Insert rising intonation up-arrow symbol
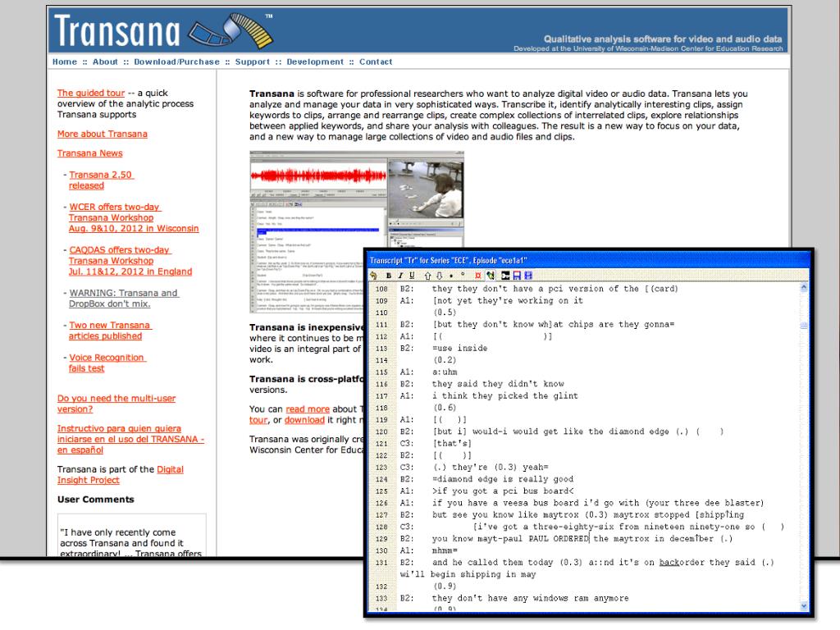 [427, 276]
